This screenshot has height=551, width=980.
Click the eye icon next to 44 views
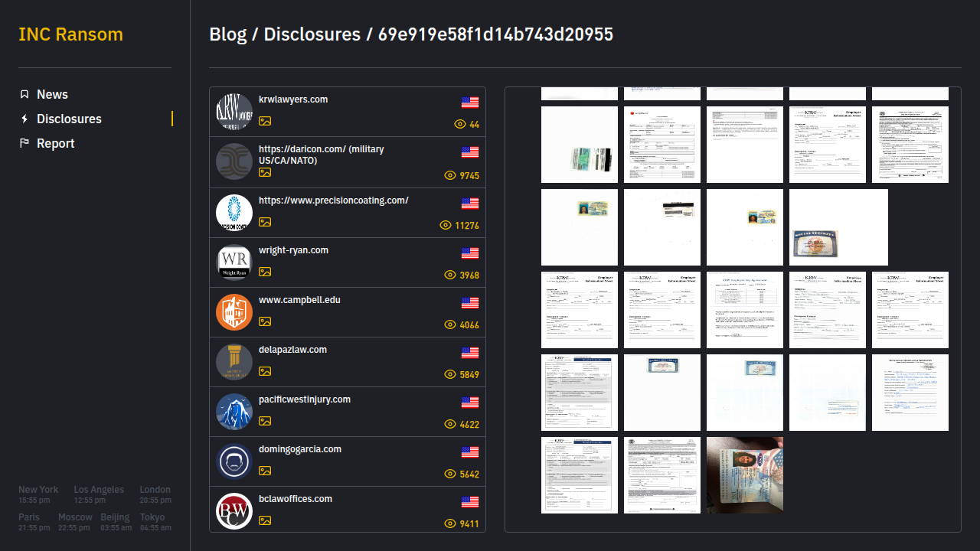(x=460, y=124)
